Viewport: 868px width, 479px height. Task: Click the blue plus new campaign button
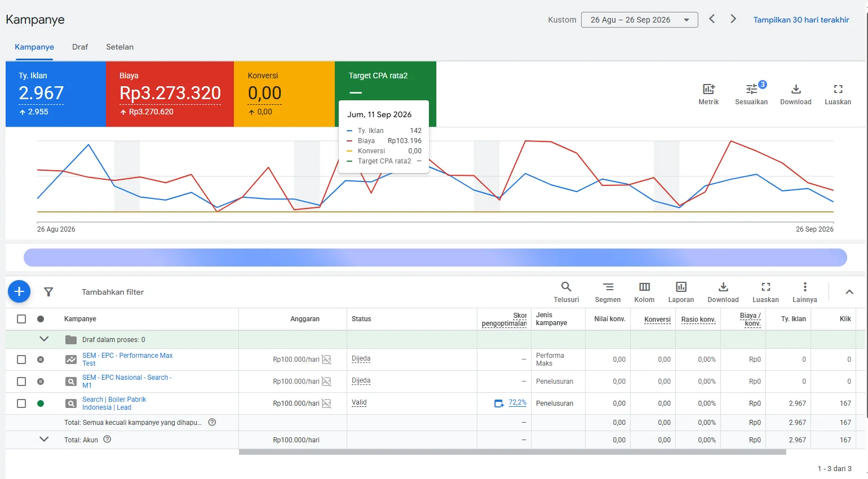[x=19, y=291]
